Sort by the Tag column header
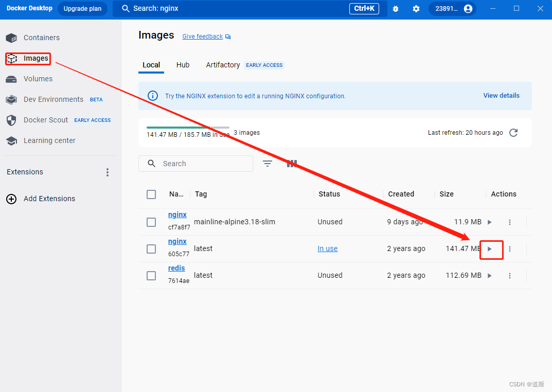Screen dimensions: 552x392 click(201, 194)
